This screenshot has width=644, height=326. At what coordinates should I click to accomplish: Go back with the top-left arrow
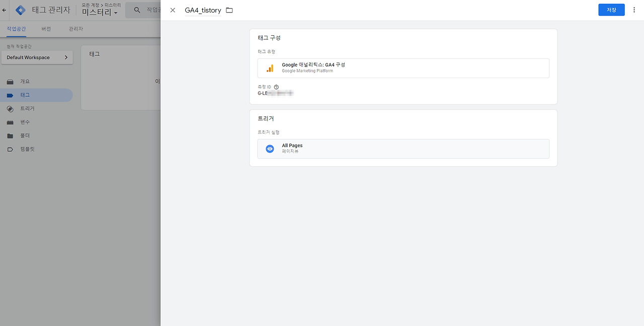tap(5, 10)
